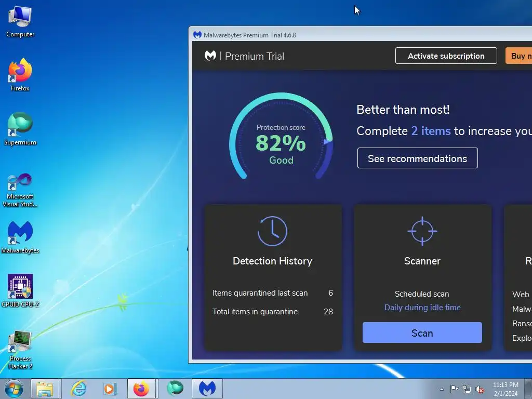Click the orange Buy now button

519,56
